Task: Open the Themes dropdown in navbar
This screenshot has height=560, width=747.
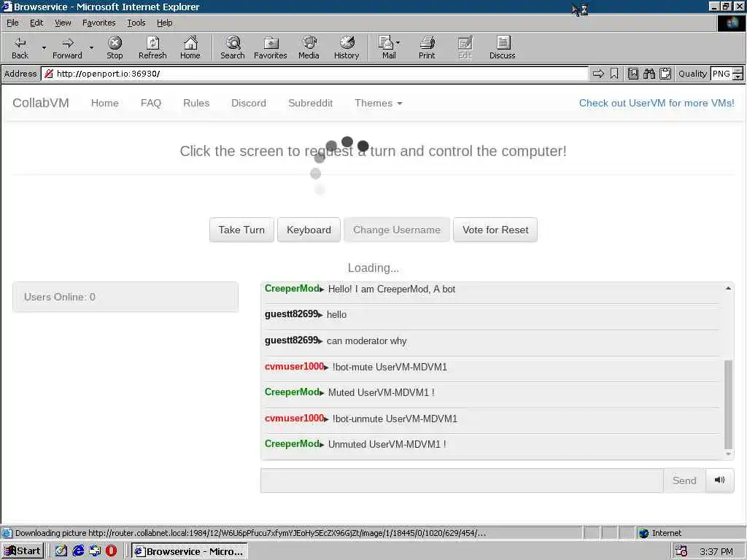Action: [379, 103]
